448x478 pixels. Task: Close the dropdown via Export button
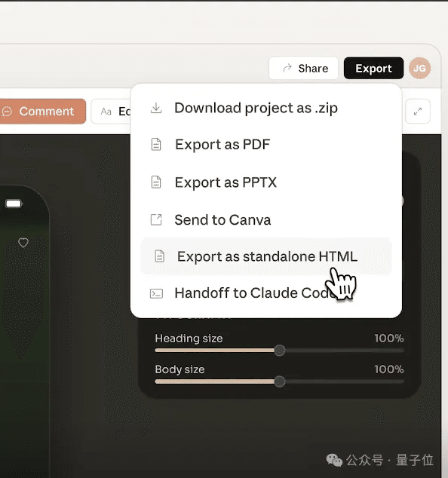click(373, 68)
